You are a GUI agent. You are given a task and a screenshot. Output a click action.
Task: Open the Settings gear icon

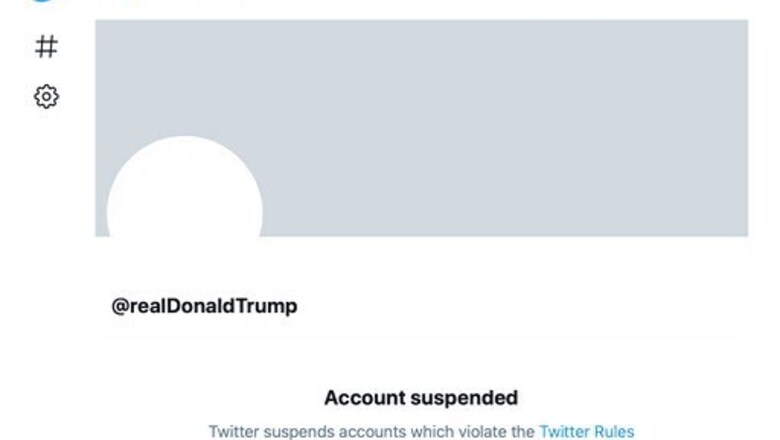pos(46,96)
